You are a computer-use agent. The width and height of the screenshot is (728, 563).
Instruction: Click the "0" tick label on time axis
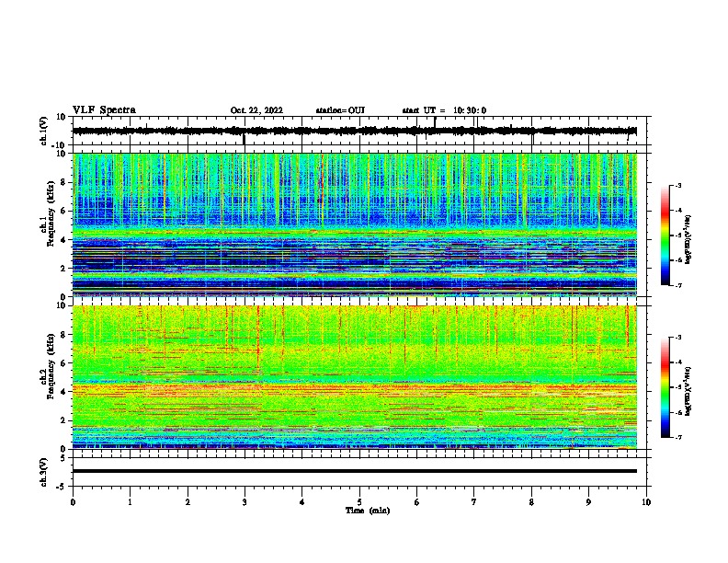point(73,502)
